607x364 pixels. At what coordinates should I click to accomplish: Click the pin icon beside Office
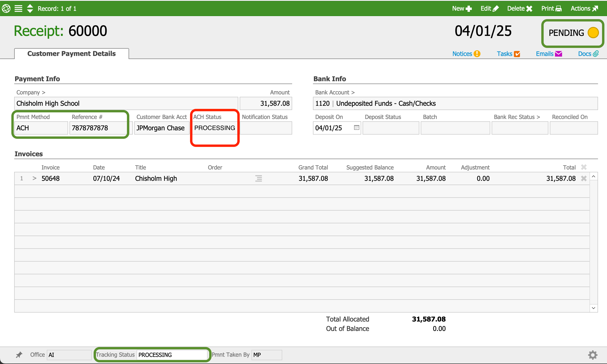tap(19, 355)
